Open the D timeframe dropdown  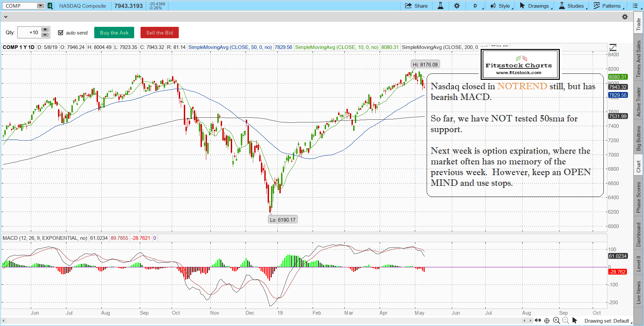(x=476, y=6)
